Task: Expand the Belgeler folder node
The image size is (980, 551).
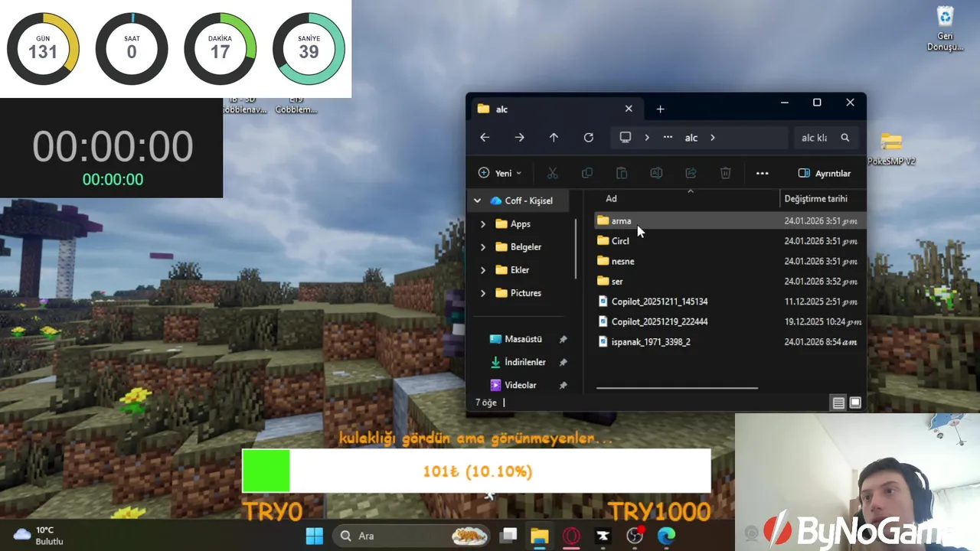Action: (482, 247)
